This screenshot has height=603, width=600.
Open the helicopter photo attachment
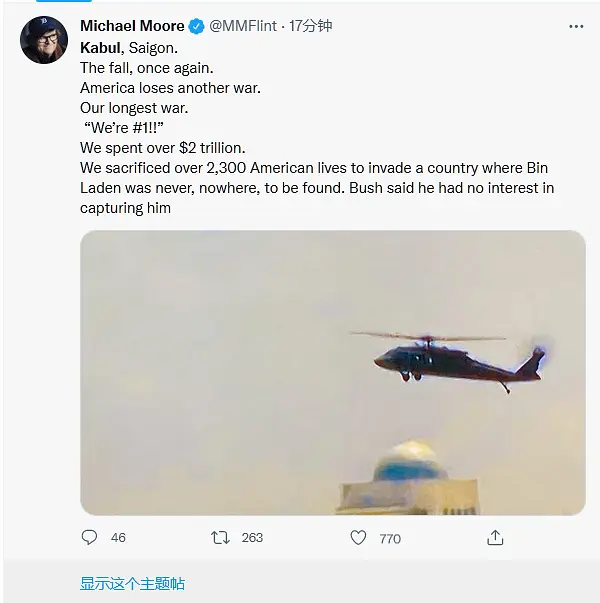coord(332,372)
